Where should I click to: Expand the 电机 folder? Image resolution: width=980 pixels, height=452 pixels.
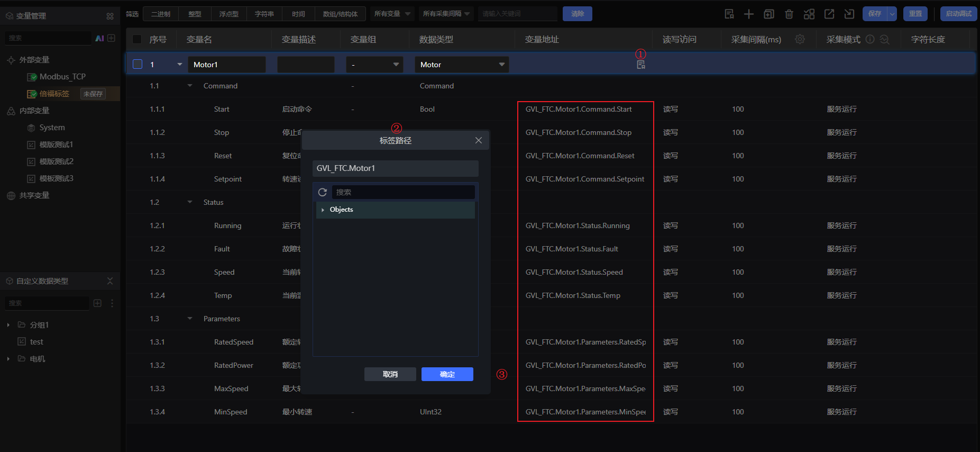[x=8, y=359]
